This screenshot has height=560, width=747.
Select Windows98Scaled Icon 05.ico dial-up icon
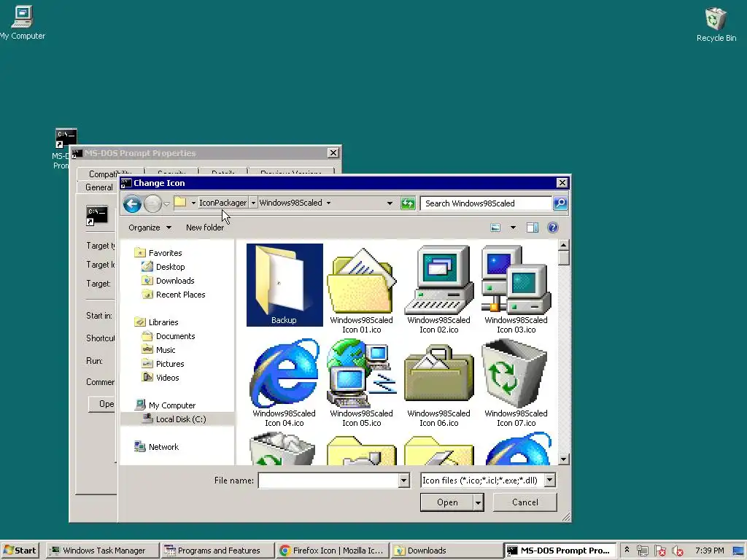pyautogui.click(x=362, y=383)
